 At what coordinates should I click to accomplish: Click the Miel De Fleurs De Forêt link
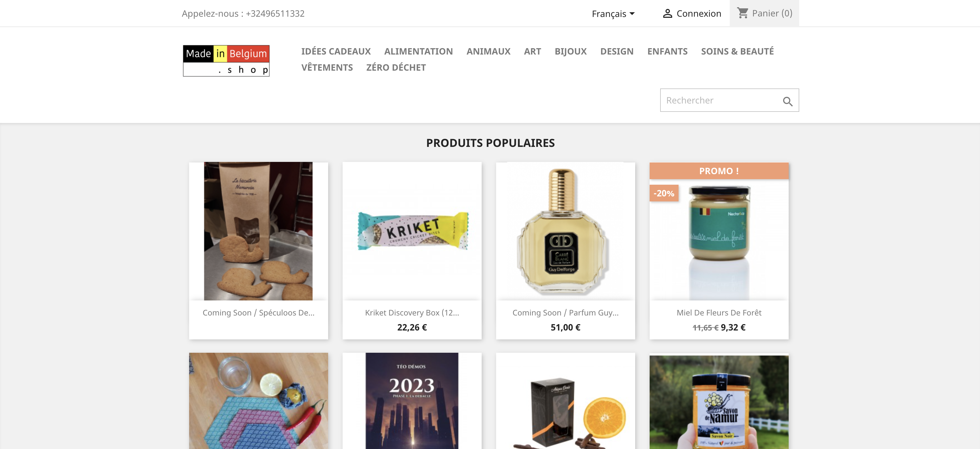pos(719,312)
